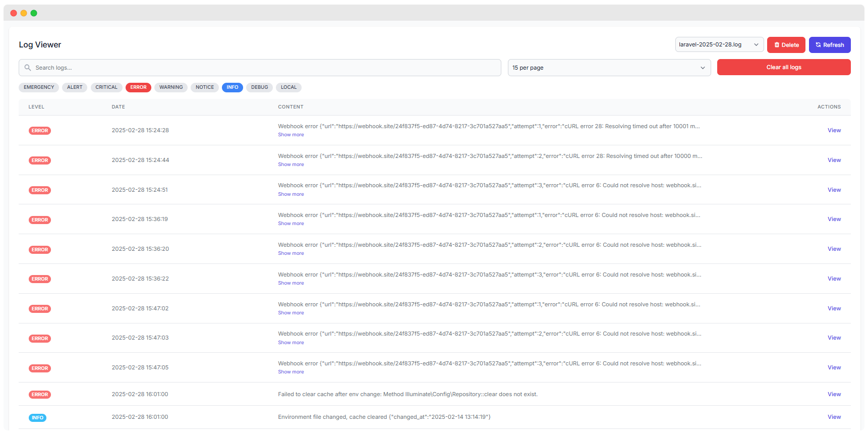The image size is (868, 435).
Task: Expand Show more for 15:24:51 entry
Action: (x=291, y=194)
